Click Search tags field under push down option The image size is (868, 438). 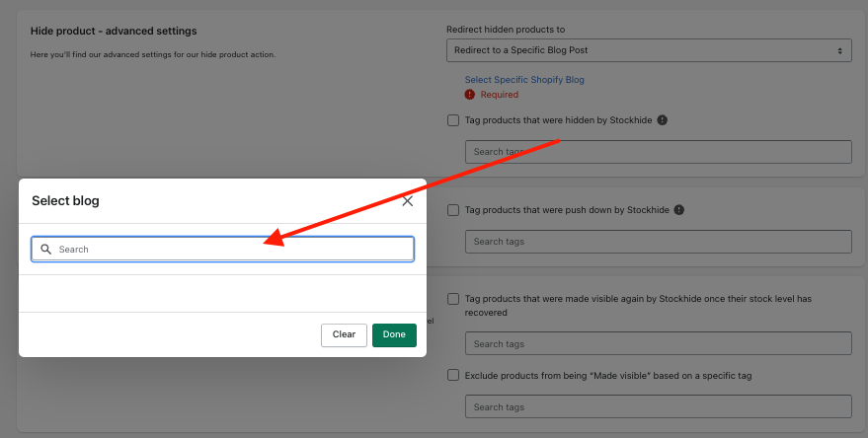pos(658,242)
